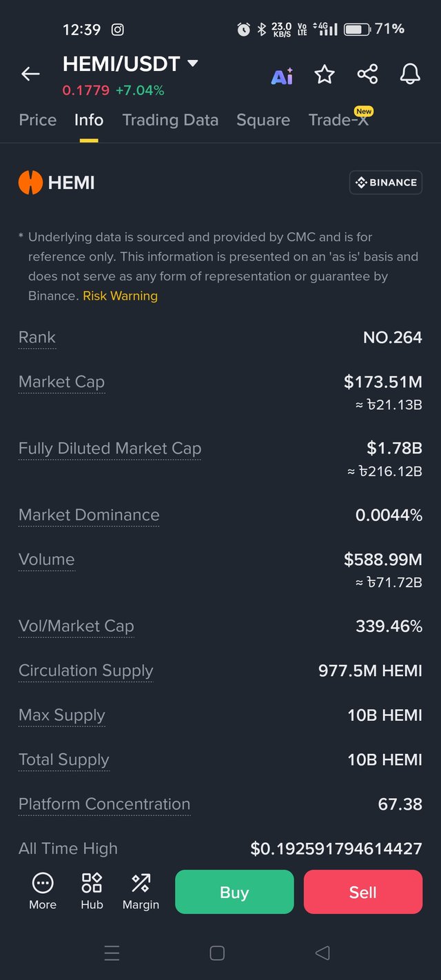This screenshot has width=441, height=980.
Task: Open the Square tab
Action: coord(263,120)
